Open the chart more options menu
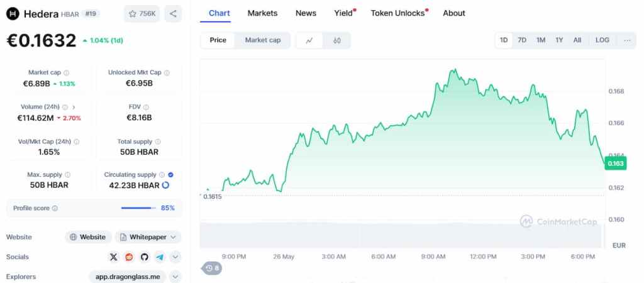Image resolution: width=644 pixels, height=283 pixels. (627, 40)
